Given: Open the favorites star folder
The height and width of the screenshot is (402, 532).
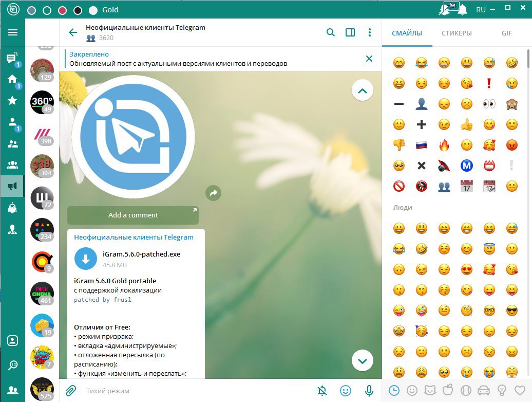Looking at the screenshot, I should coord(12,100).
